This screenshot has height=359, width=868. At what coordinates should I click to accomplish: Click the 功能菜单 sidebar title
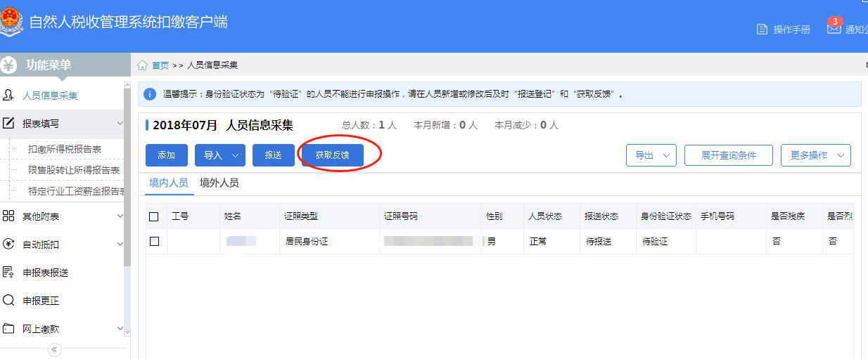(49, 65)
